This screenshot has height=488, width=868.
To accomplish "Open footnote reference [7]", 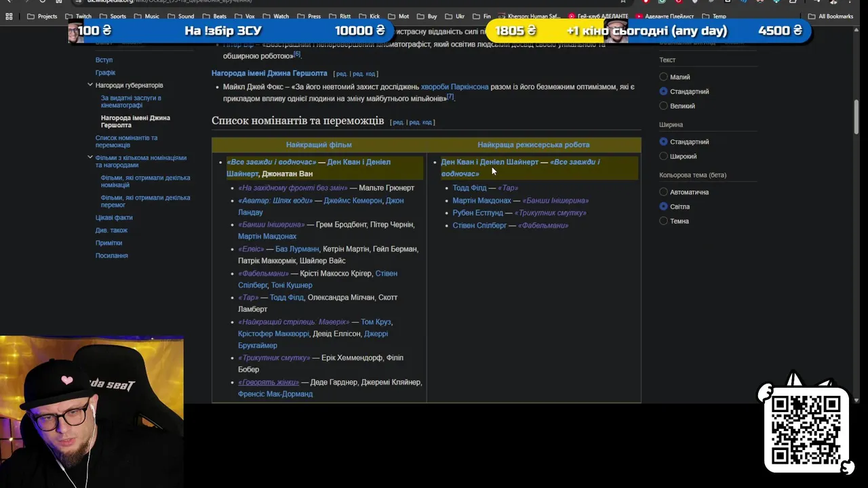I will [x=450, y=96].
